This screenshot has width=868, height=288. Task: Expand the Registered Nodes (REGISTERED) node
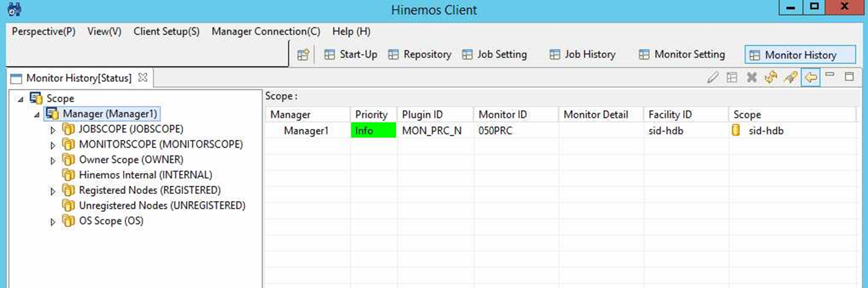(53, 191)
